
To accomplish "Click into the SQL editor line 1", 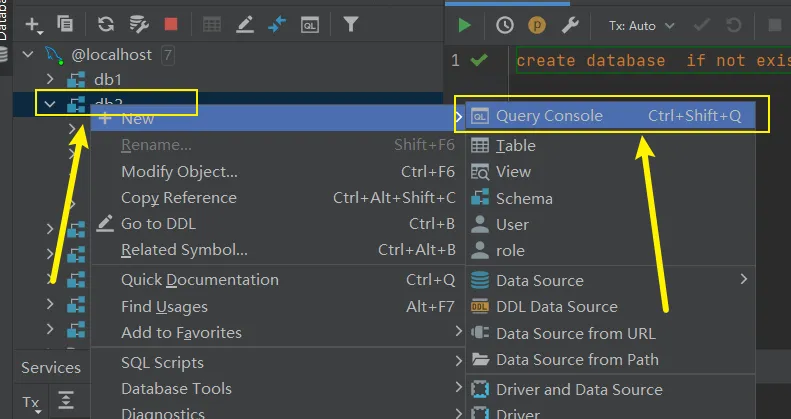I will click(650, 61).
